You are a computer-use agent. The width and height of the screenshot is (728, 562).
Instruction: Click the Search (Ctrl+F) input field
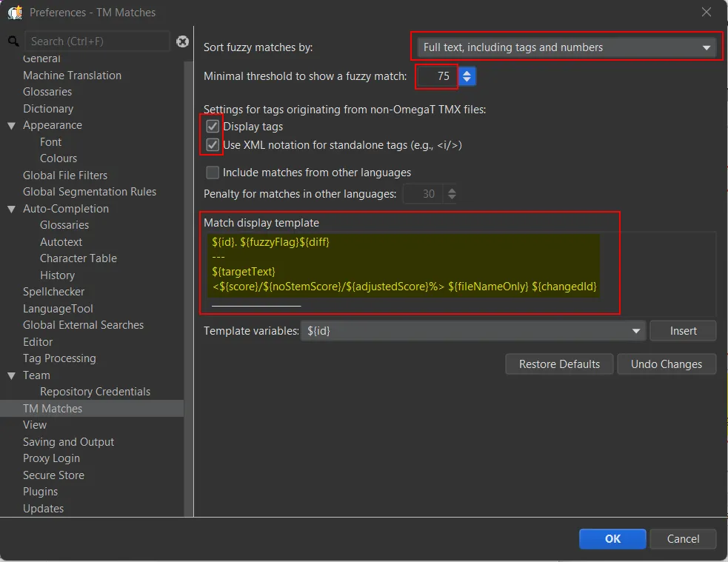pyautogui.click(x=96, y=41)
